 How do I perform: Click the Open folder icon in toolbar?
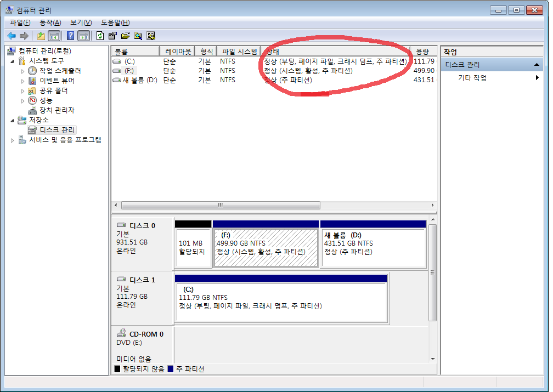[x=125, y=36]
